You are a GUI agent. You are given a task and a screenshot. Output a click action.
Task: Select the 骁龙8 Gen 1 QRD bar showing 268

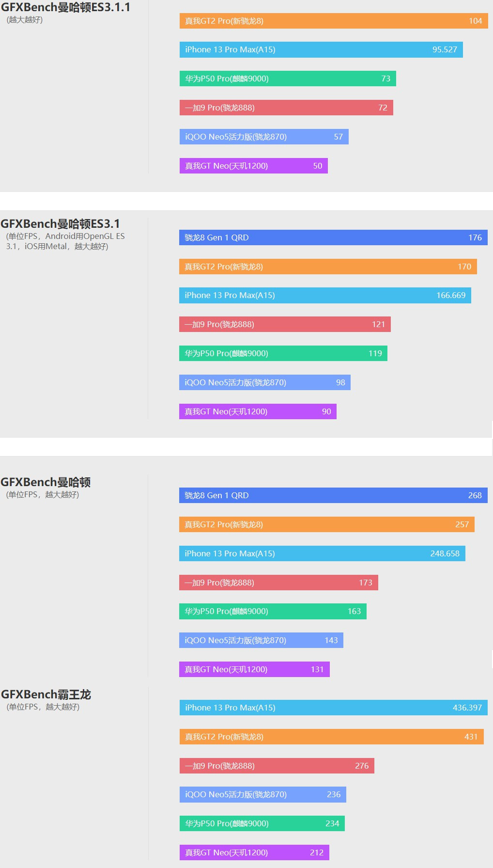tap(333, 495)
